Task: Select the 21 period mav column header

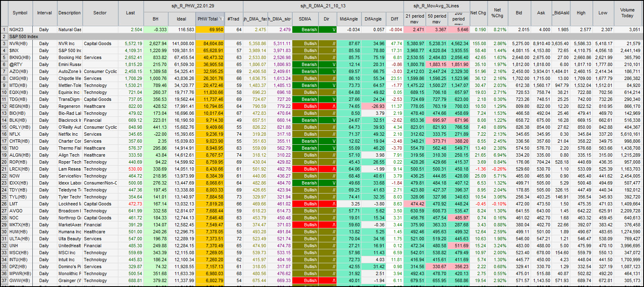Action: 414,19
